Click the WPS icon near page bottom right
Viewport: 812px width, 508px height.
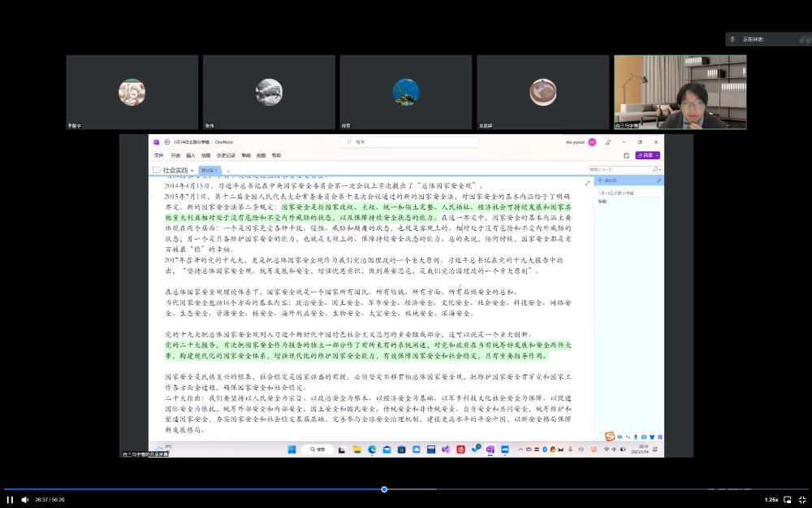(609, 436)
